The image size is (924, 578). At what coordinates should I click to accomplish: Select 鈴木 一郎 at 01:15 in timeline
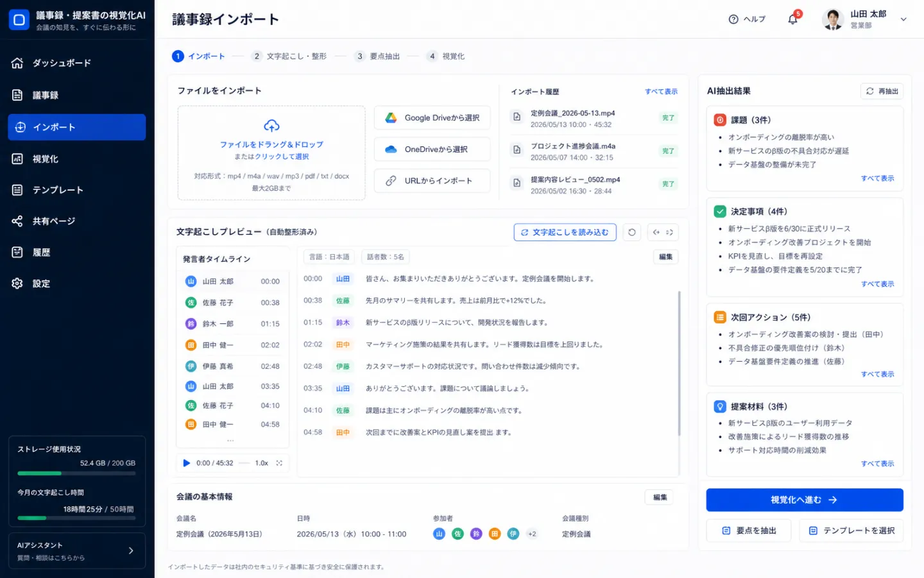pos(232,324)
